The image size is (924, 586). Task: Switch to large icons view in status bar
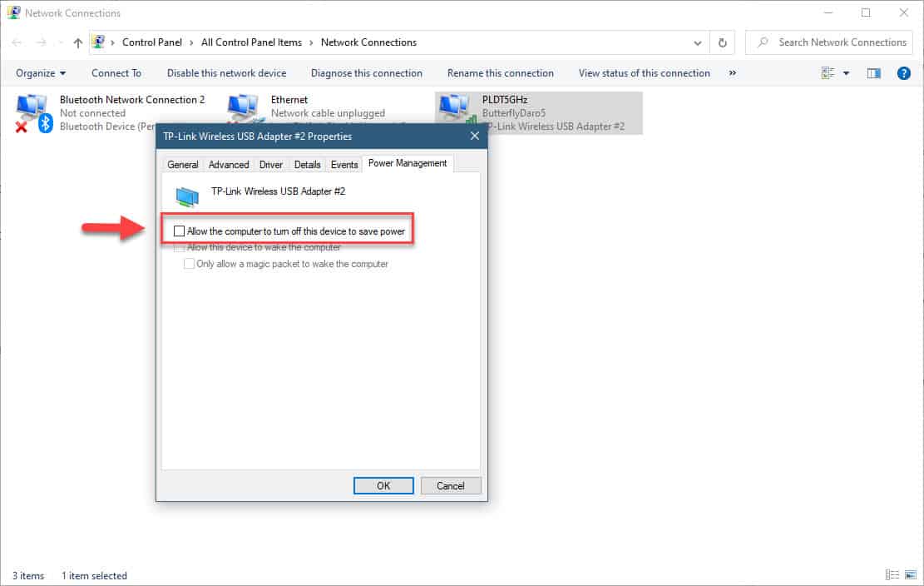[x=911, y=575]
